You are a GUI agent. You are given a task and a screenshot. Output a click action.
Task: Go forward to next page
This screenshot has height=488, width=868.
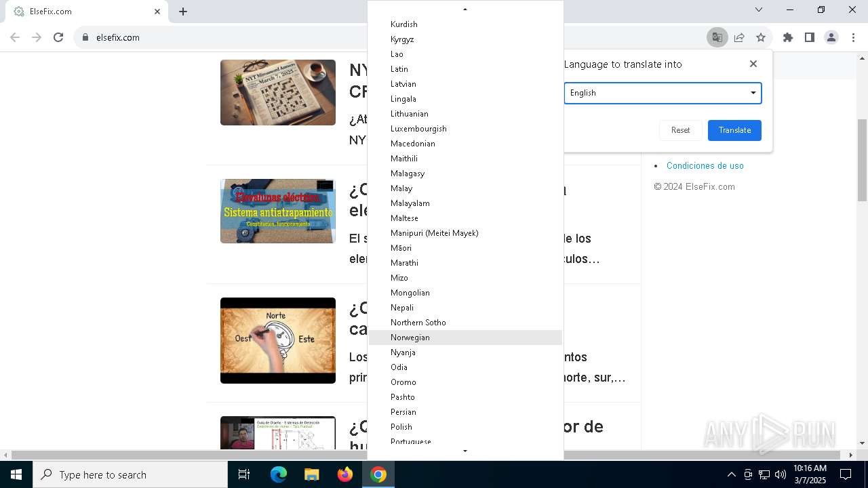point(37,37)
